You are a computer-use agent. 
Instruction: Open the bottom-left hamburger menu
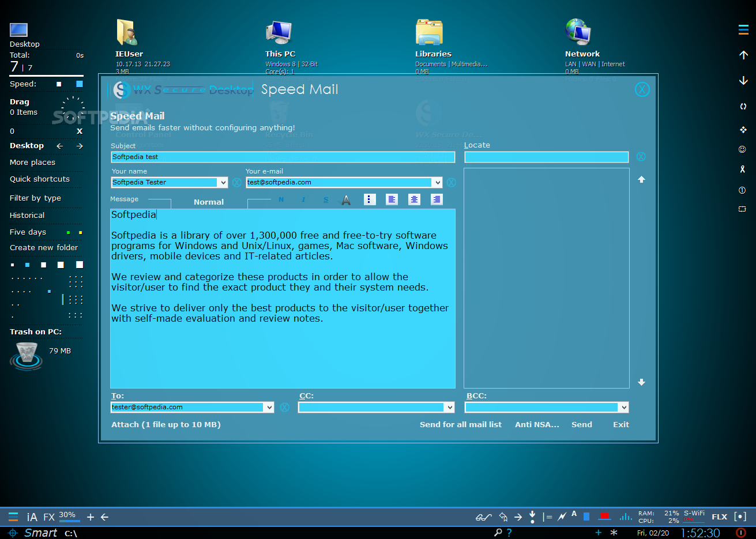(x=13, y=517)
